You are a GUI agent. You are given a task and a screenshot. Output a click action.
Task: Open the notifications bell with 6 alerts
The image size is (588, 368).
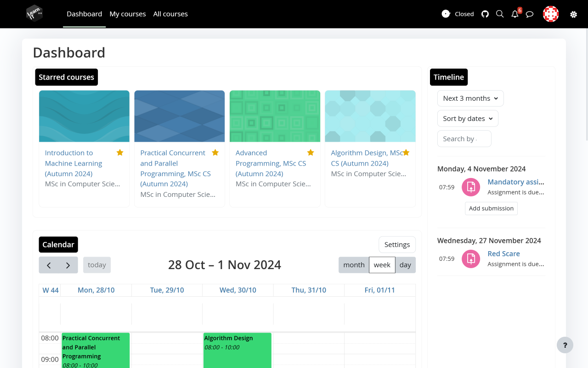pyautogui.click(x=515, y=14)
